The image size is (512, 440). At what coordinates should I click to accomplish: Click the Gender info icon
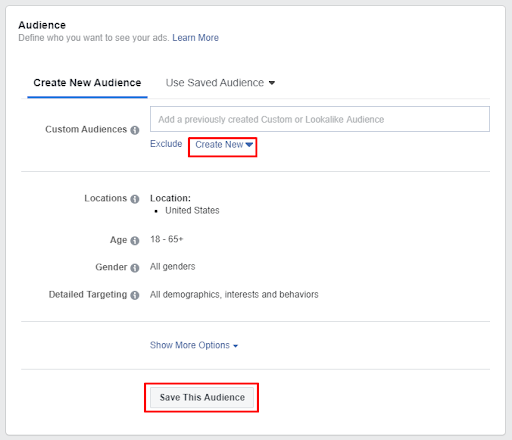click(135, 268)
